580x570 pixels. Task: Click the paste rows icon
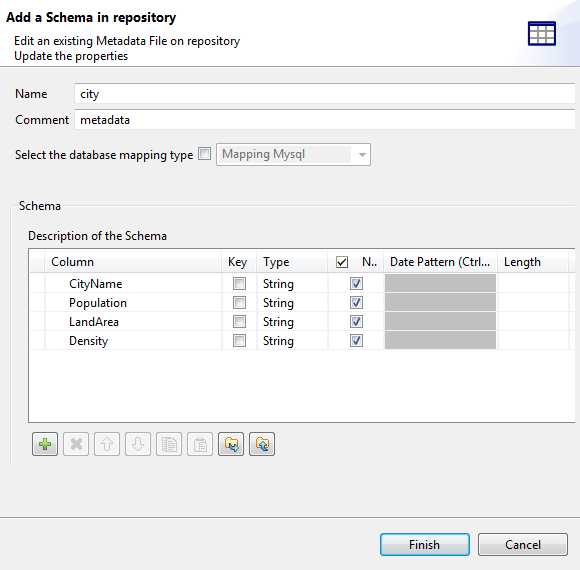click(x=200, y=444)
